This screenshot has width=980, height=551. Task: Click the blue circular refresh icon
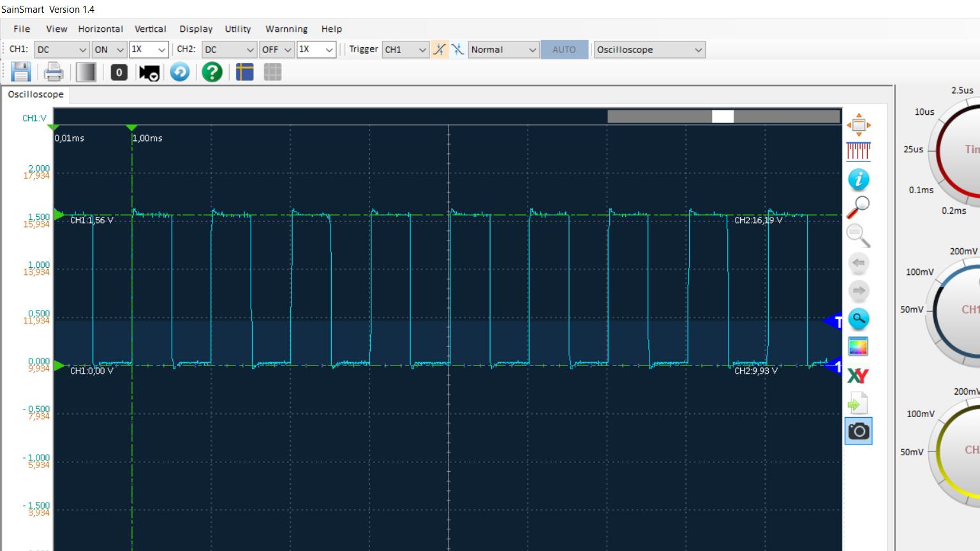(180, 72)
